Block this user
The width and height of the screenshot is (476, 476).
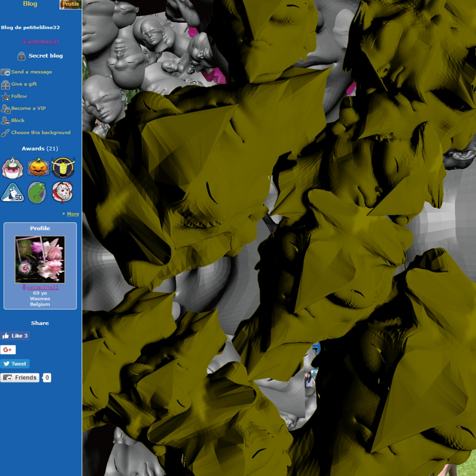(x=17, y=120)
